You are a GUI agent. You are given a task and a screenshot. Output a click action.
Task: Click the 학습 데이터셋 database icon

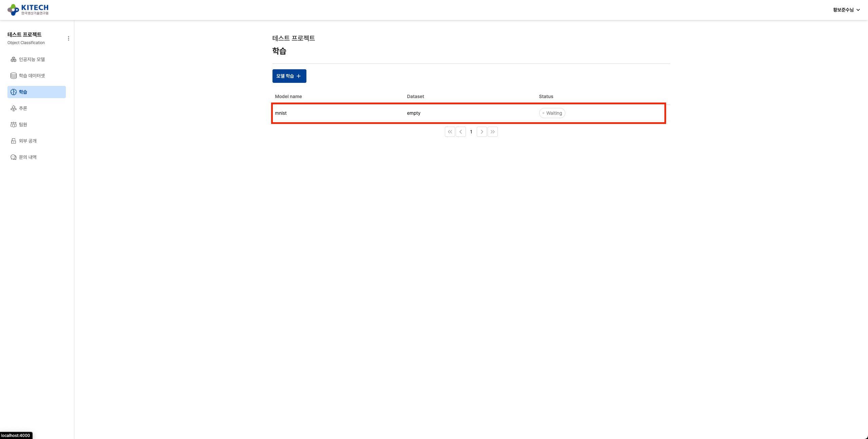click(14, 76)
